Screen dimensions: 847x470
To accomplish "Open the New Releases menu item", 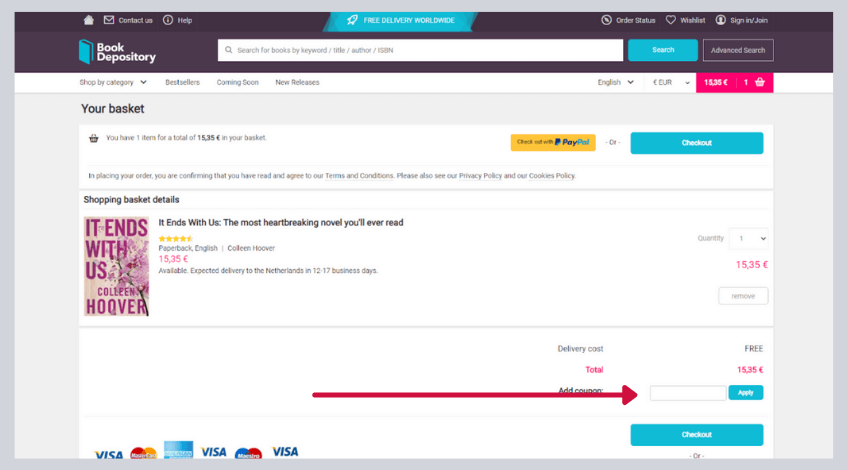I will click(297, 82).
